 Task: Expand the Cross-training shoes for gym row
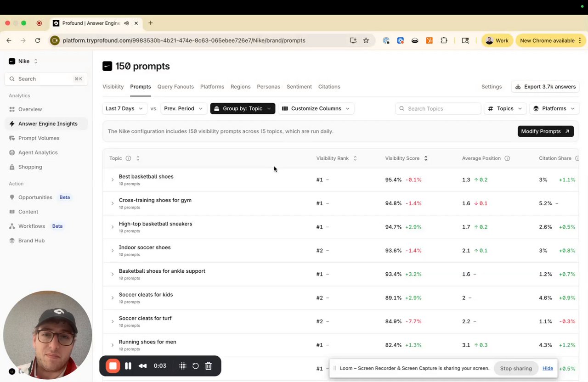113,203
